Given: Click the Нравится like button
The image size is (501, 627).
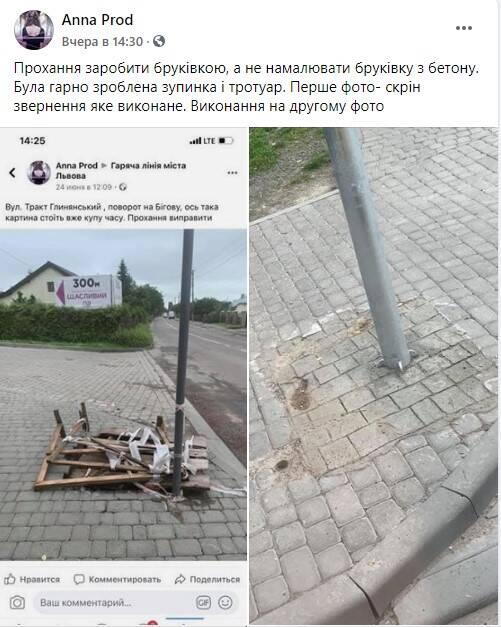Looking at the screenshot, I should point(32,579).
